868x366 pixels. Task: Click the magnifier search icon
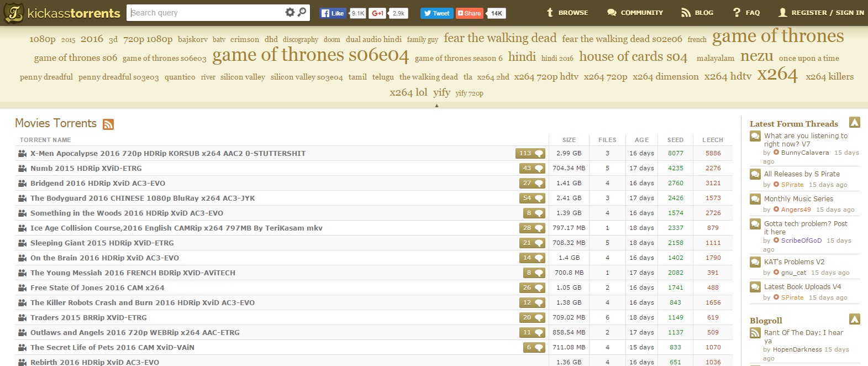click(302, 12)
